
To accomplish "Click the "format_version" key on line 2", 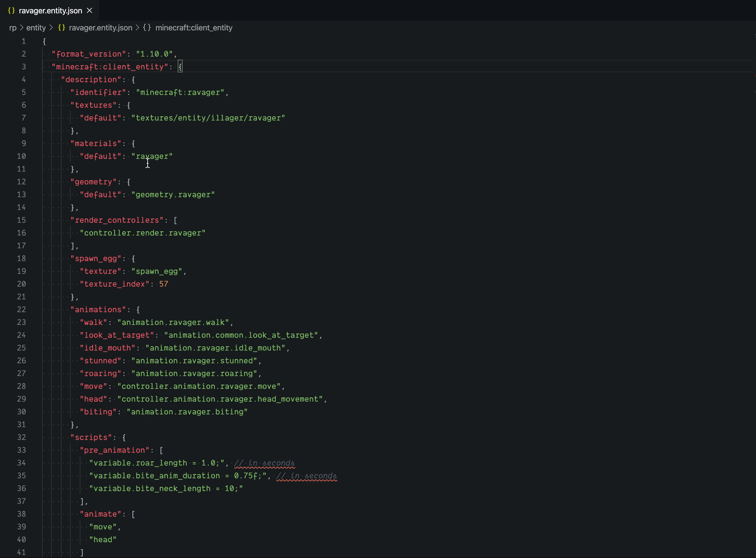I will coord(89,54).
